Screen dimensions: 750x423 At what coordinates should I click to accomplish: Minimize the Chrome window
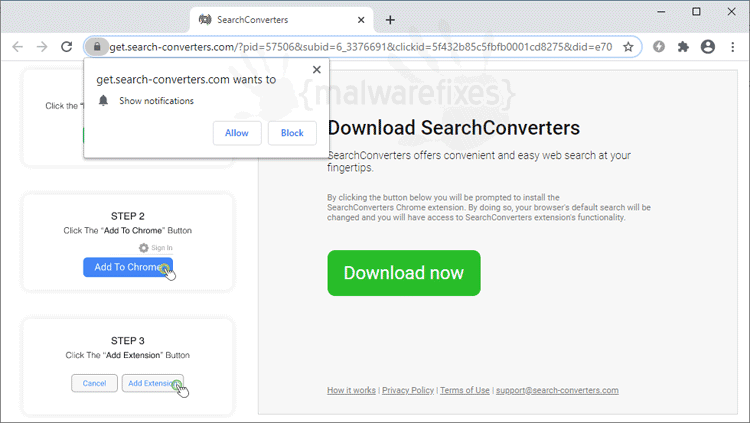click(661, 11)
